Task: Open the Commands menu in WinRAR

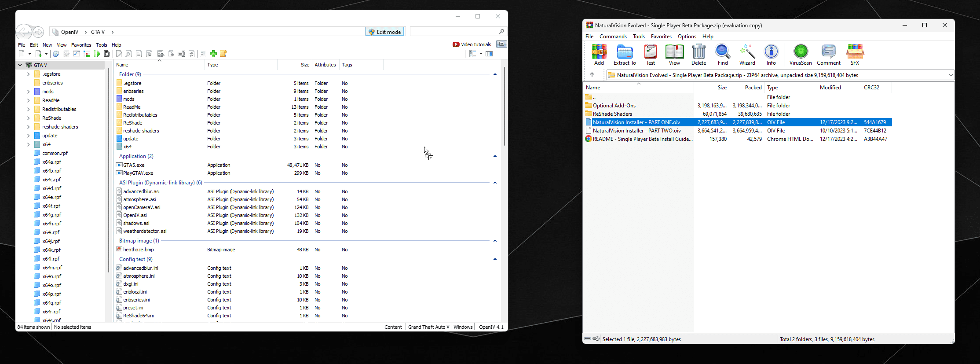Action: [x=613, y=37]
